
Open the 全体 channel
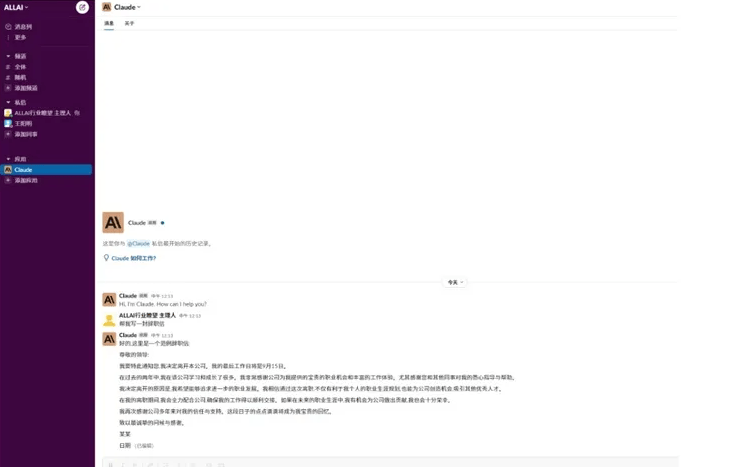pyautogui.click(x=20, y=67)
